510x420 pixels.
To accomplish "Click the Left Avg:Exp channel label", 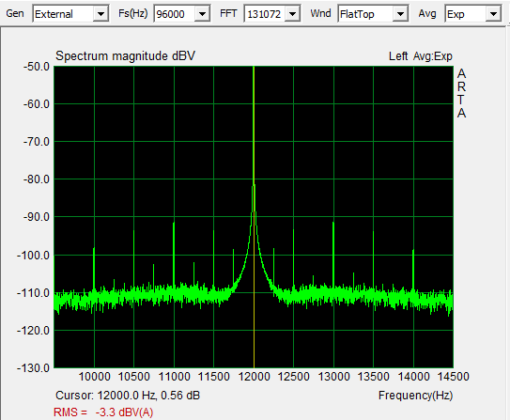I will [x=421, y=56].
